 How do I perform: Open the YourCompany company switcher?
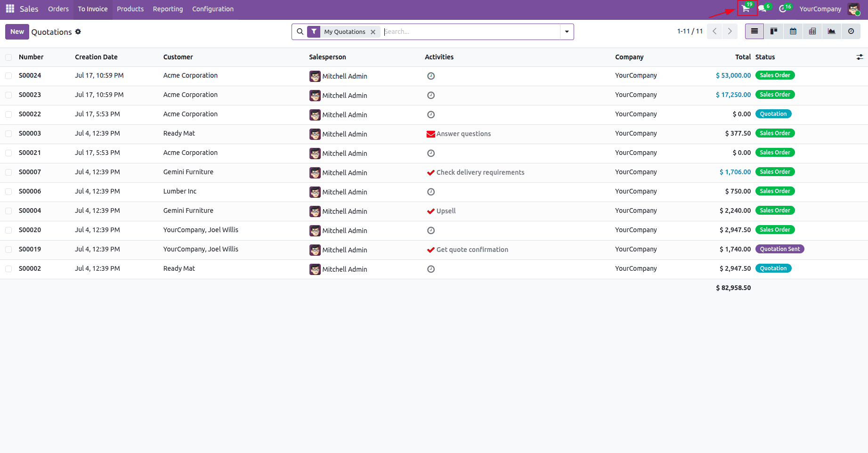coord(820,9)
